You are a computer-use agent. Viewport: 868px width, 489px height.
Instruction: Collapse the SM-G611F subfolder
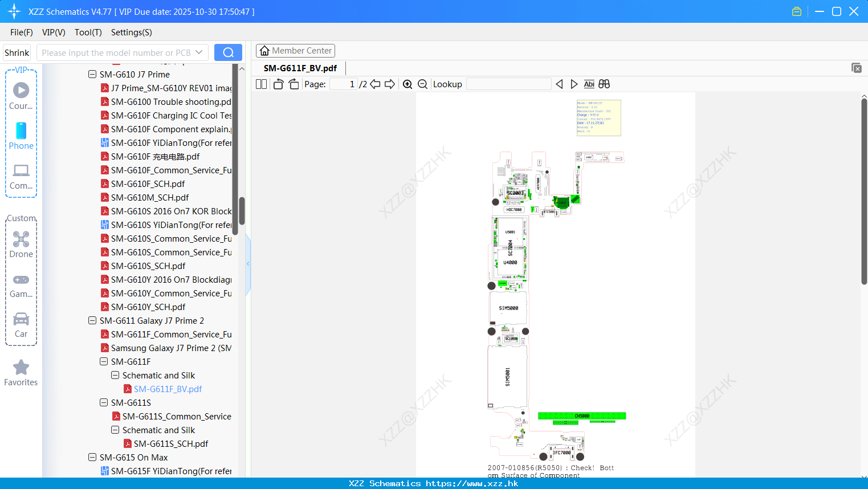pyautogui.click(x=104, y=361)
